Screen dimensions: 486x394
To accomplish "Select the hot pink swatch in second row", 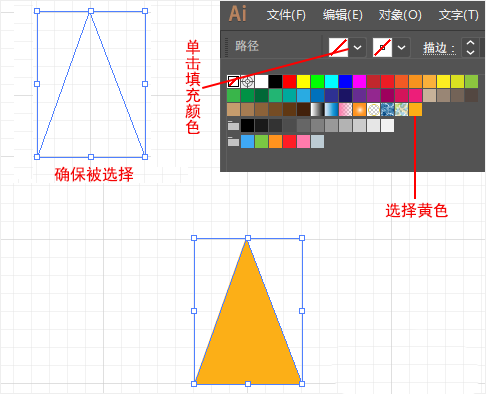I will click(415, 95).
